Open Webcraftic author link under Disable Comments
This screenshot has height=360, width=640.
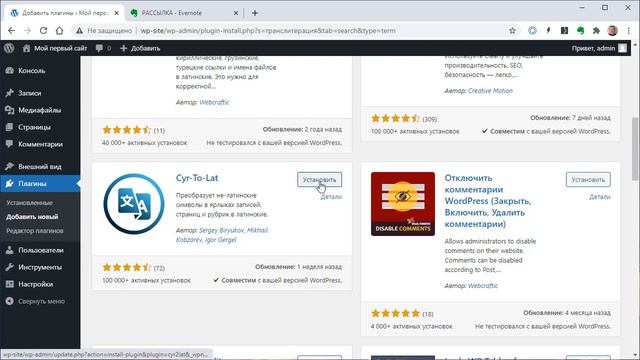click(483, 286)
